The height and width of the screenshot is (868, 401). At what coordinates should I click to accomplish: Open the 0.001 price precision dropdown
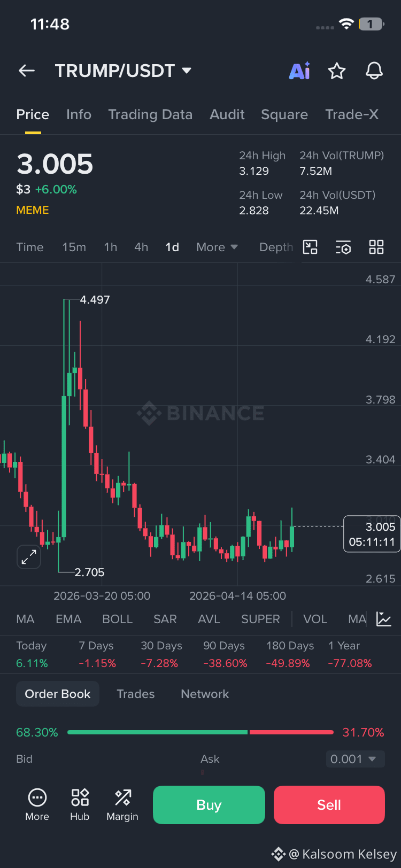[x=355, y=759]
